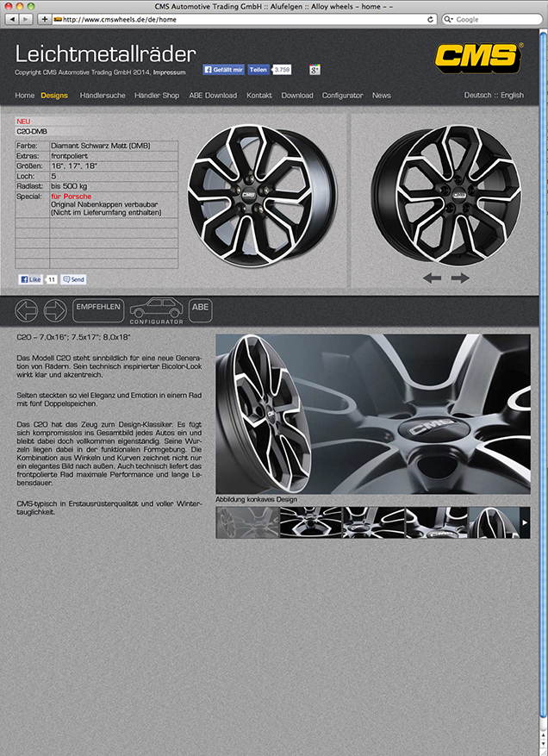The image size is (548, 756).
Task: Click the car Configurator icon
Action: pyautogui.click(x=156, y=310)
